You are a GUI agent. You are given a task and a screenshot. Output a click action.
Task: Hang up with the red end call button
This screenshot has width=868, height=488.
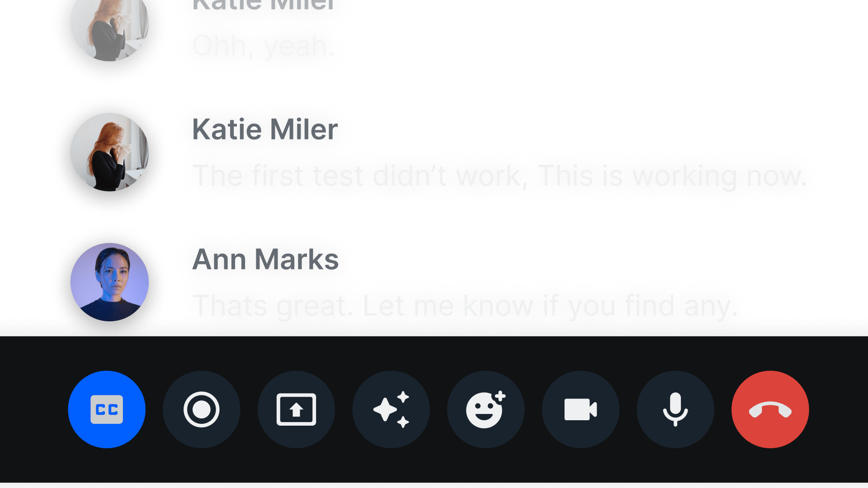point(770,409)
